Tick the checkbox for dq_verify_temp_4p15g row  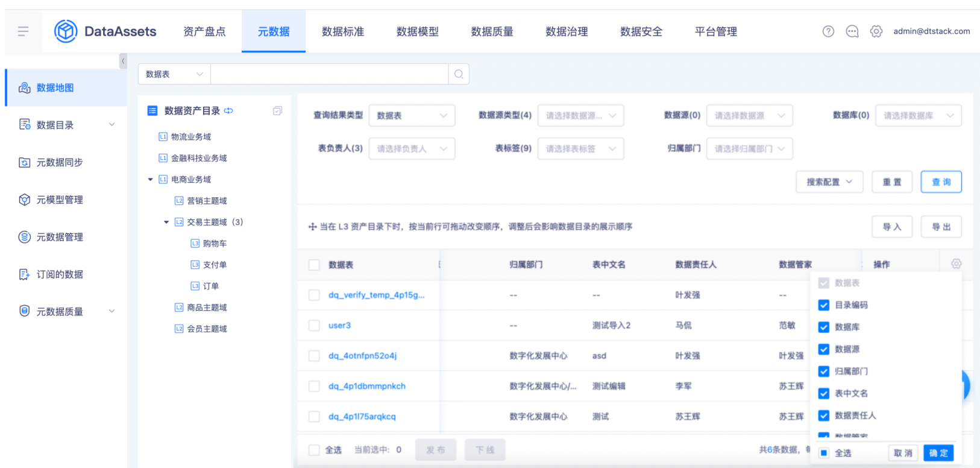point(314,295)
